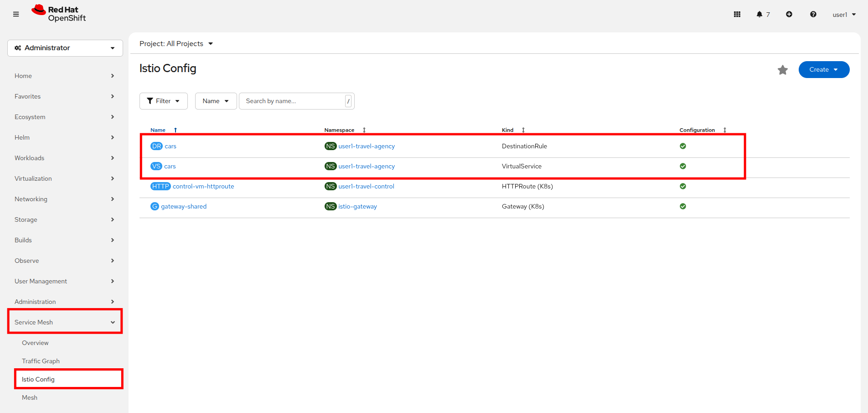The height and width of the screenshot is (413, 868).
Task: Open the control-vm-httproute link
Action: (203, 186)
